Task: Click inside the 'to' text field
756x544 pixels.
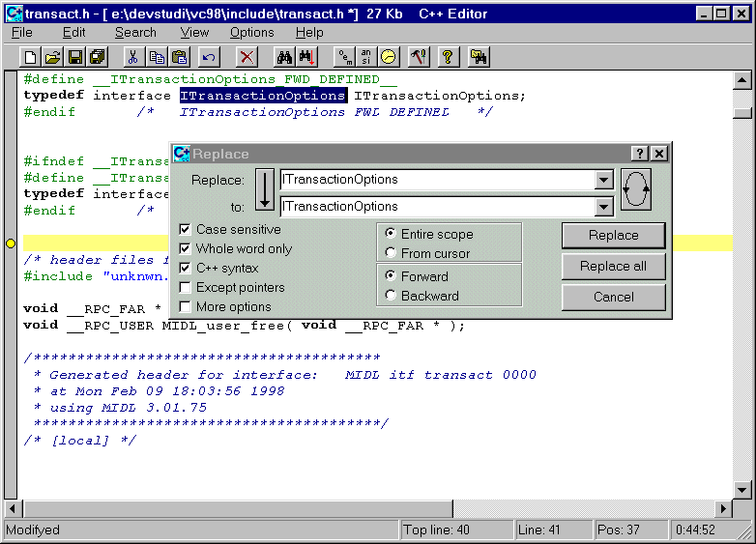Action: click(437, 207)
